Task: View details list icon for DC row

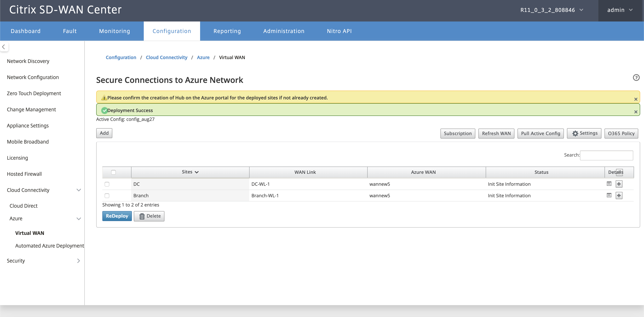Action: (609, 184)
